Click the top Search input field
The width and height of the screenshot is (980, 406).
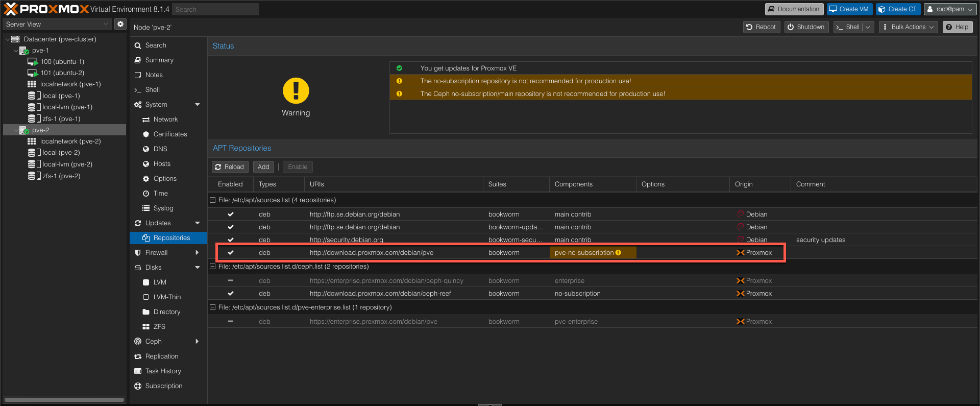[215, 9]
